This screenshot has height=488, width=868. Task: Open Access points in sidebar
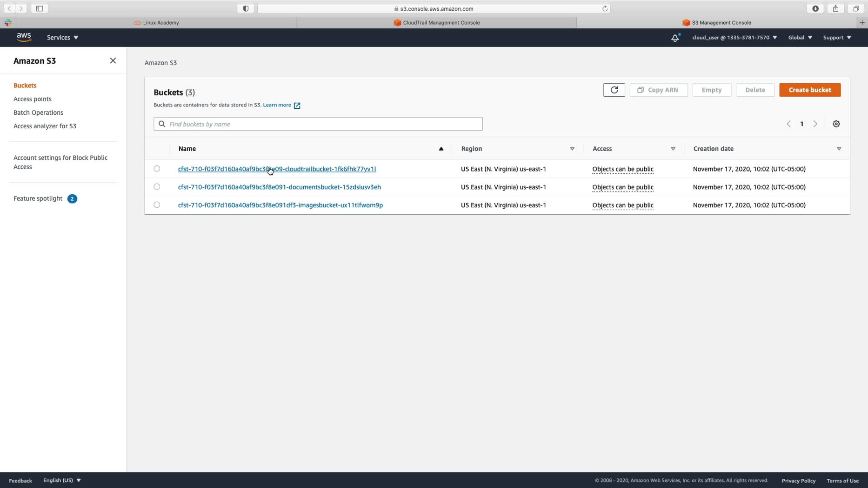click(x=33, y=99)
